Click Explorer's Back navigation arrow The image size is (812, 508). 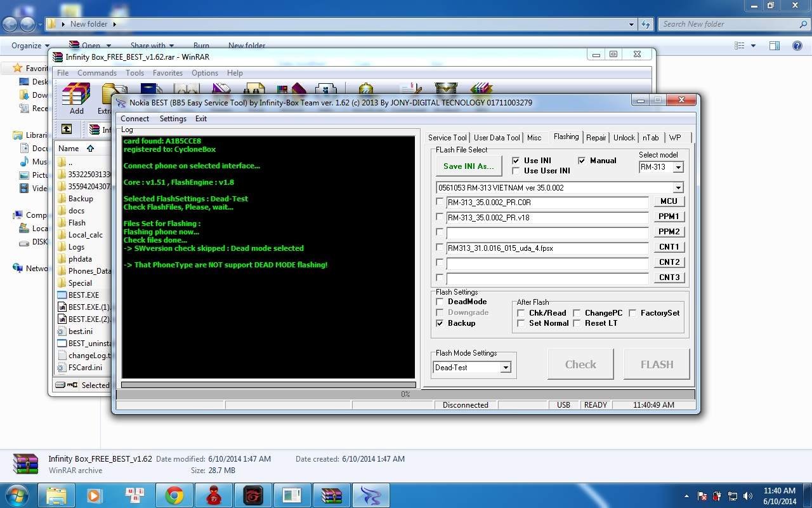(x=10, y=24)
